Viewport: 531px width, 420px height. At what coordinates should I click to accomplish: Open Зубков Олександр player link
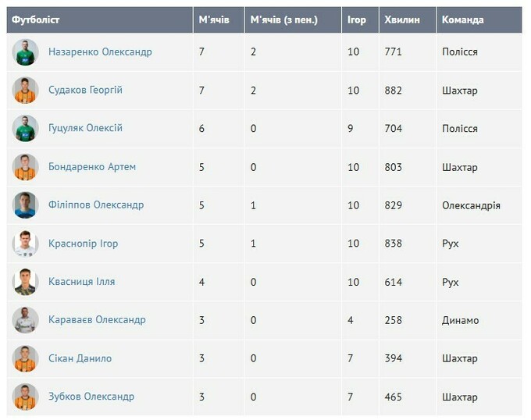pyautogui.click(x=91, y=397)
